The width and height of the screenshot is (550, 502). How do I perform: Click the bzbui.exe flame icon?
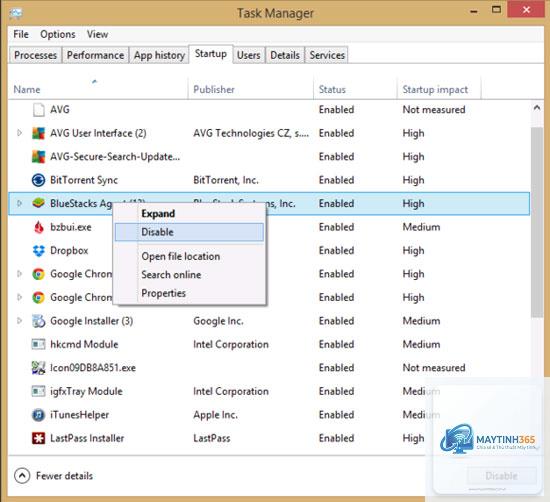click(x=39, y=227)
